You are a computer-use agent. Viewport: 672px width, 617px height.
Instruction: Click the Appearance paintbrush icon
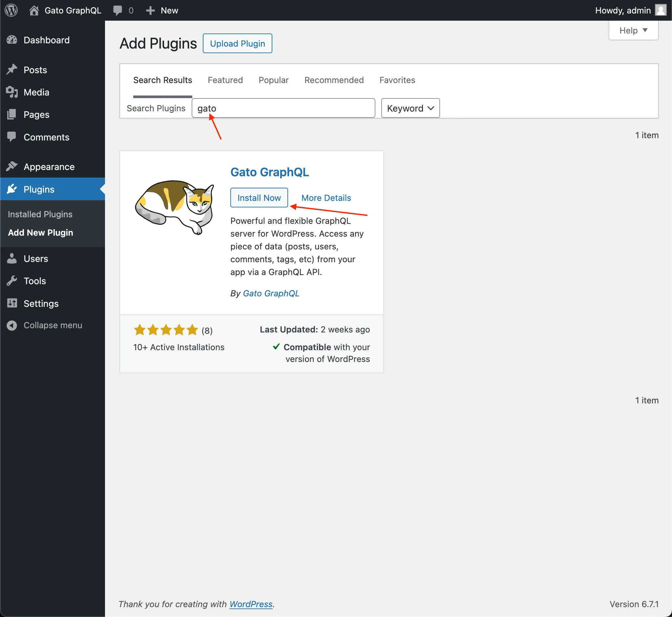pos(12,166)
